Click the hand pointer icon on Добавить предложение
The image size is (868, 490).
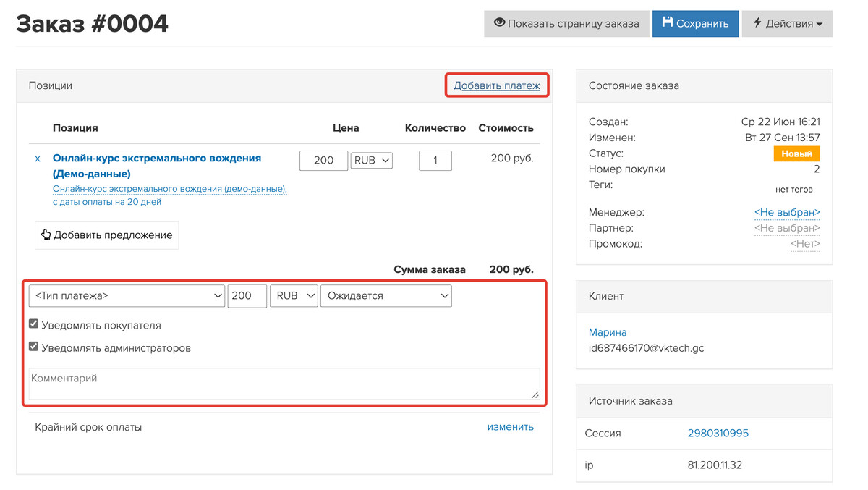coord(46,235)
